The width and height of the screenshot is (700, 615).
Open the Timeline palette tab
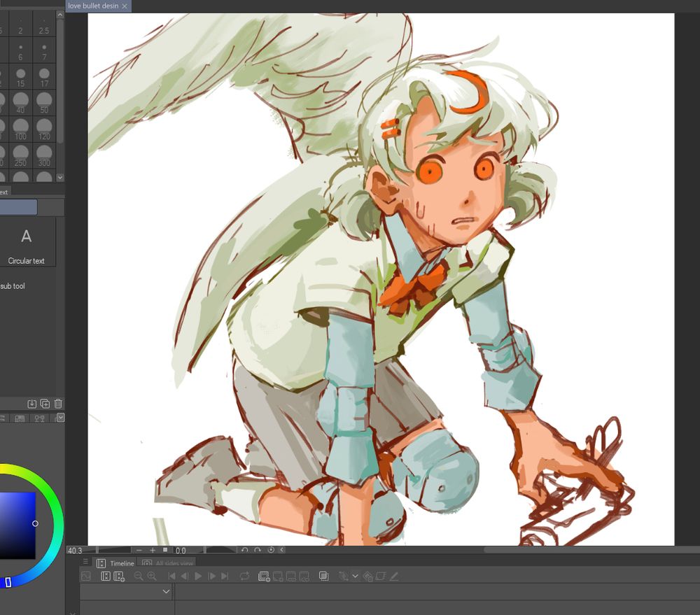(x=116, y=563)
